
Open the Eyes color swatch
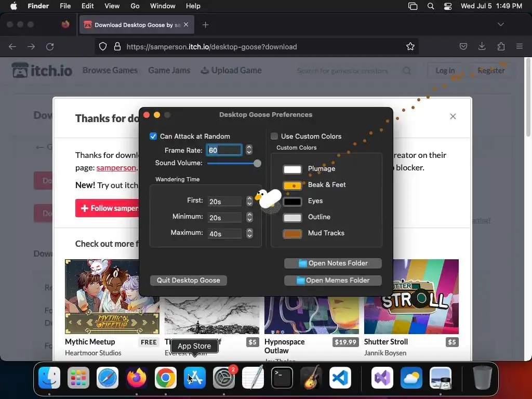click(292, 202)
